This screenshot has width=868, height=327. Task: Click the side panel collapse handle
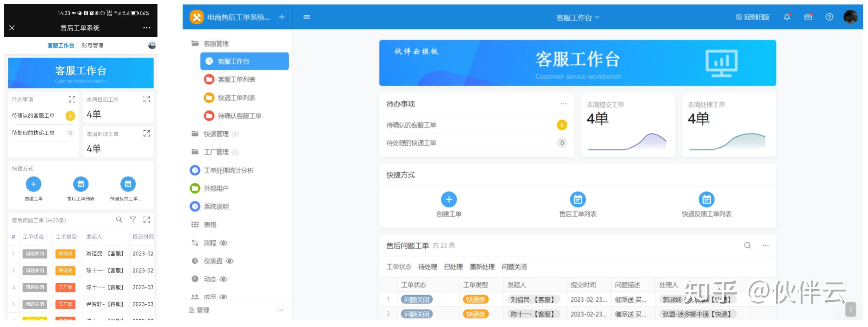click(851, 309)
